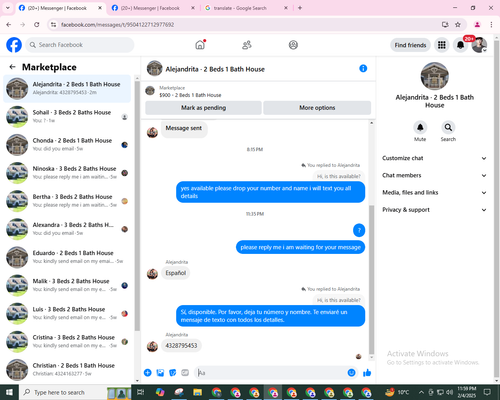Image resolution: width=500 pixels, height=400 pixels.
Task: Open the Chrome profile avatar icon
Action: click(477, 25)
